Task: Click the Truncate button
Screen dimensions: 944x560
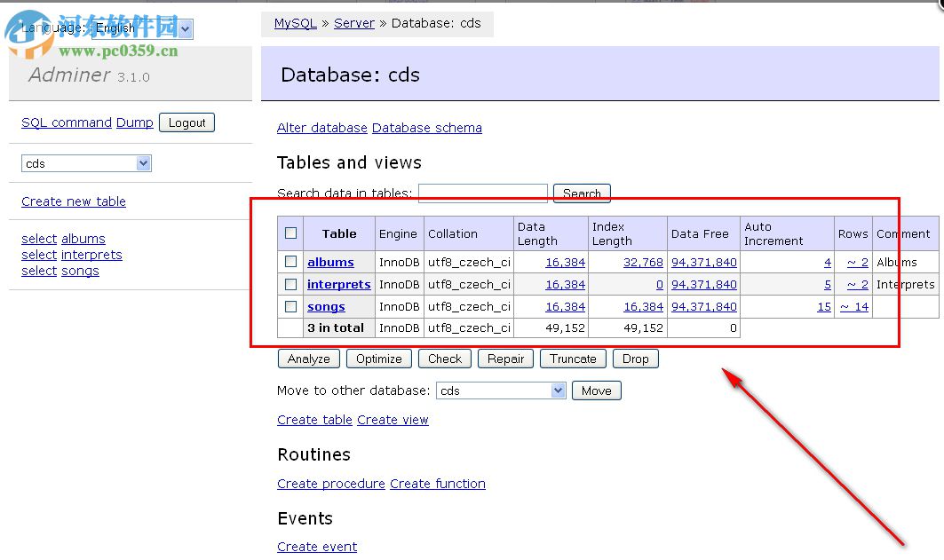Action: pos(573,359)
